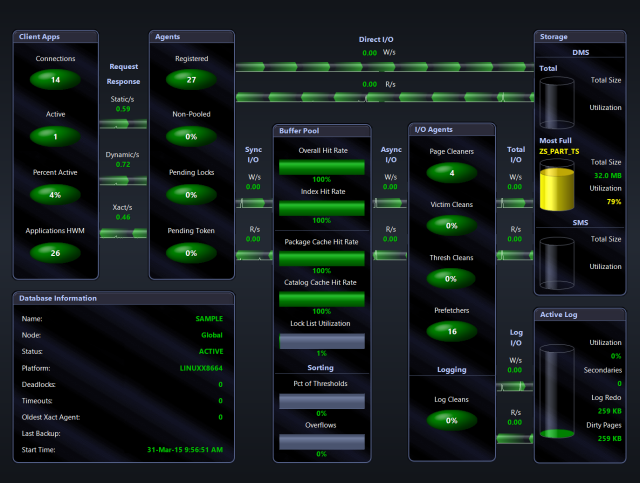Viewport: 640px width, 483px height.
Task: Click the database name SAMPLE
Action: tap(209, 318)
